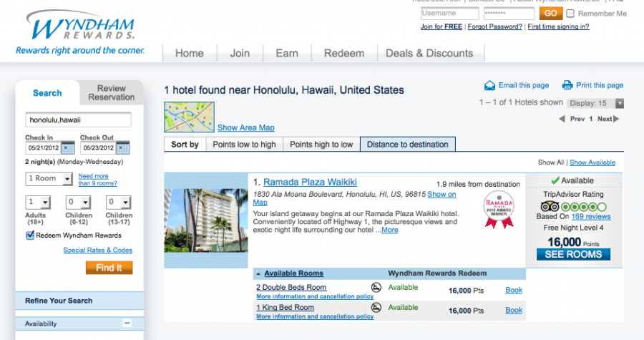Open 1 King Bed Room cancellation policy

(x=315, y=316)
